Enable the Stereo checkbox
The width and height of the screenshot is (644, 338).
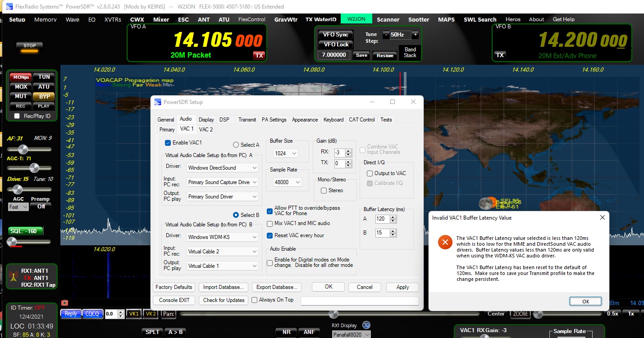[324, 190]
